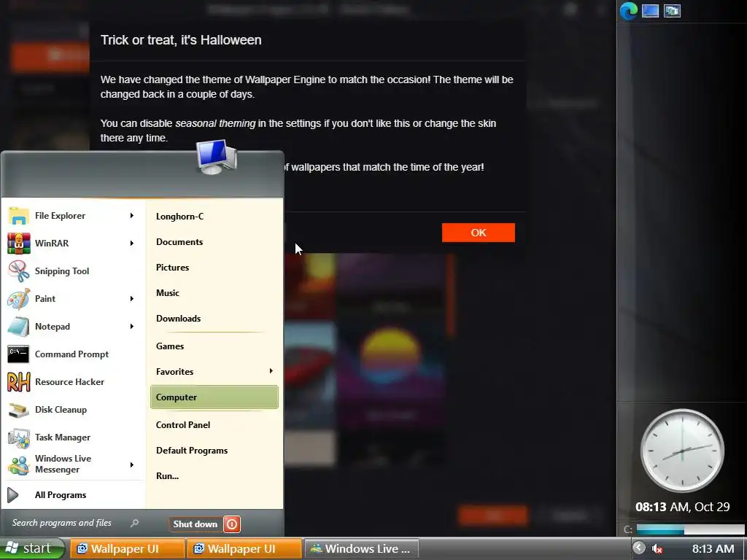Open File Explorer icon in start menu
Viewport: 747px width, 560px height.
[18, 216]
